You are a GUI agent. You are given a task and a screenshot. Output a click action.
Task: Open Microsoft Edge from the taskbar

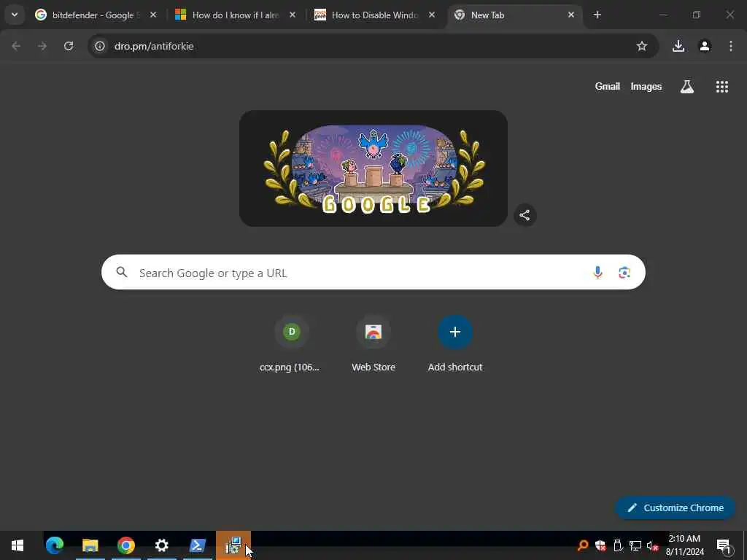click(55, 545)
